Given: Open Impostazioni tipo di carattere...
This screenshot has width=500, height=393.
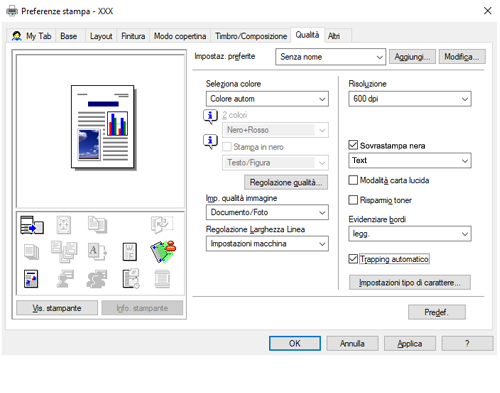Looking at the screenshot, I should click(410, 282).
